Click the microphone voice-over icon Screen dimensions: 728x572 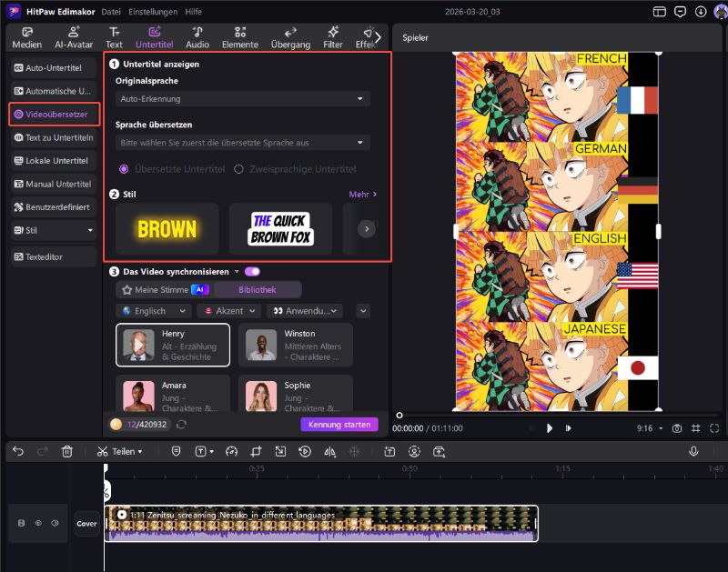693,451
